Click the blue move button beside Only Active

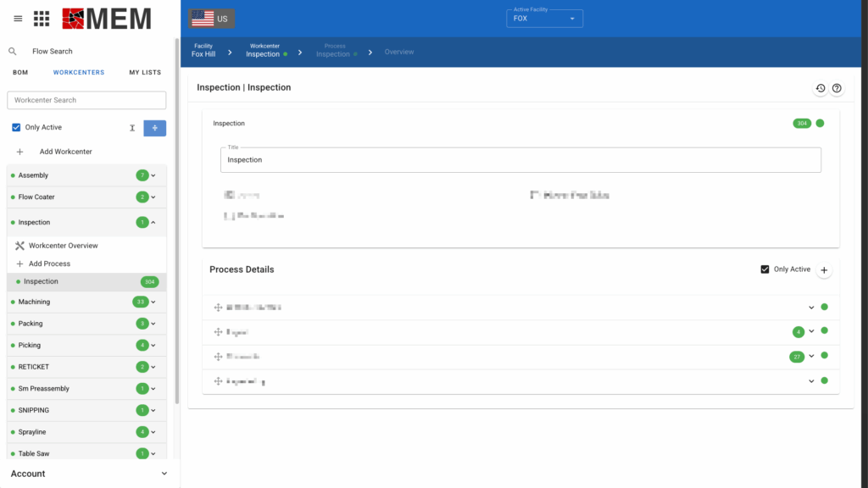(154, 128)
